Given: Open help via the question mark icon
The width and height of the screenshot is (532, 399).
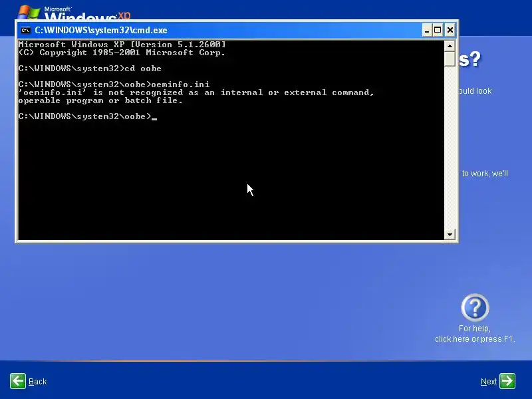Looking at the screenshot, I should [475, 308].
